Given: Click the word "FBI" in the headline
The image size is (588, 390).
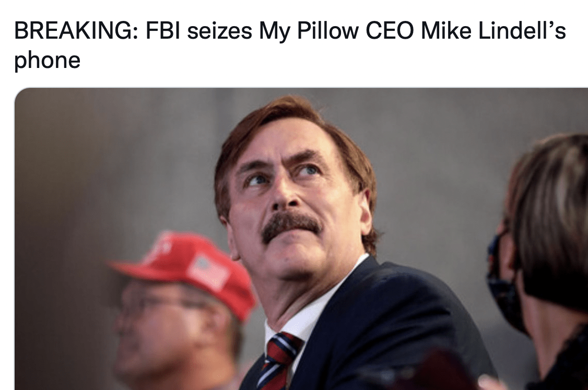Looking at the screenshot, I should 163,31.
